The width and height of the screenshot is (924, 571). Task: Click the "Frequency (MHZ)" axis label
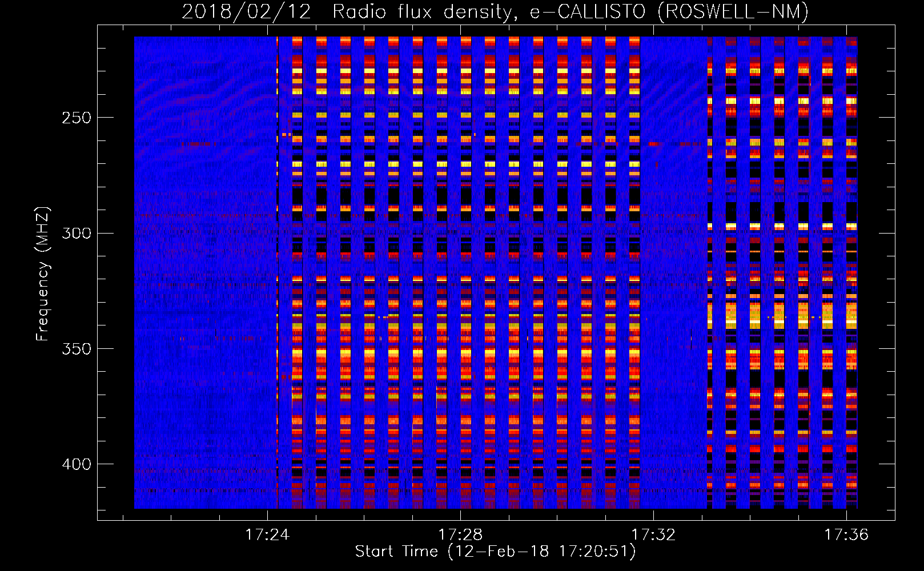[43, 274]
